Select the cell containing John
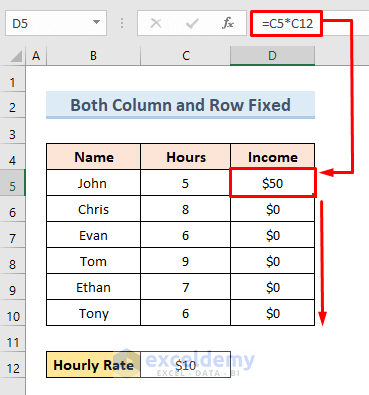This screenshot has width=369, height=395. [94, 183]
